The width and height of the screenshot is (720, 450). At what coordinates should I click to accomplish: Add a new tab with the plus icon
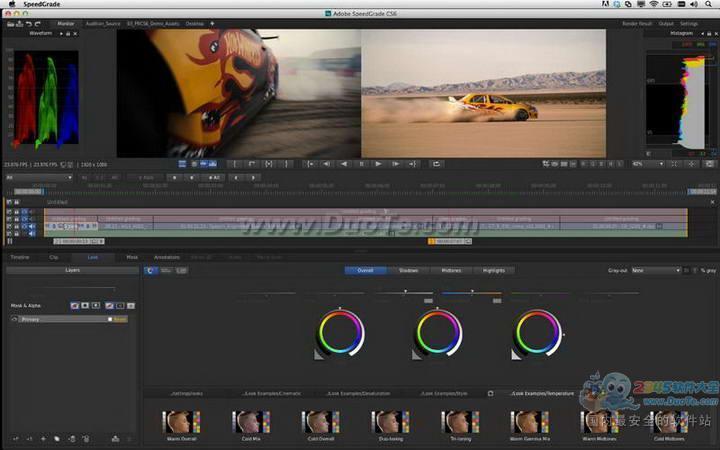click(x=212, y=23)
